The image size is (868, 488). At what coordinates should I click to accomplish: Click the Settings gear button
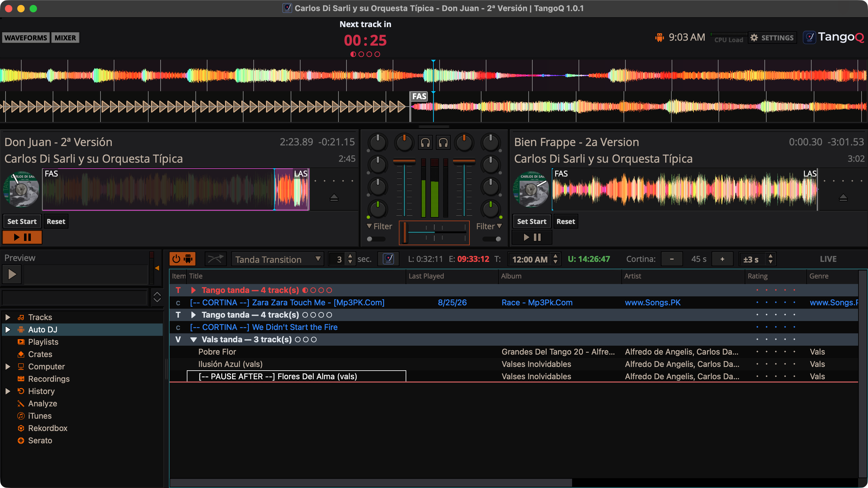point(772,38)
